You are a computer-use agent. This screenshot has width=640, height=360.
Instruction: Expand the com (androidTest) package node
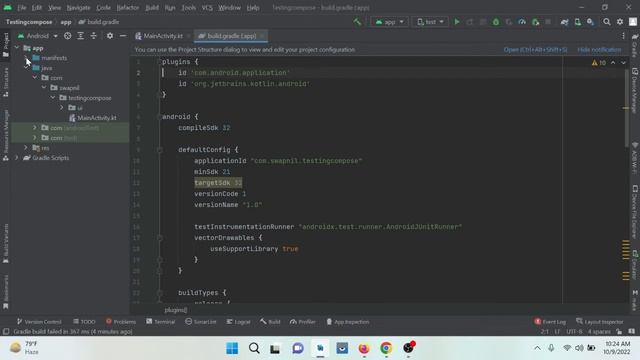click(x=35, y=128)
